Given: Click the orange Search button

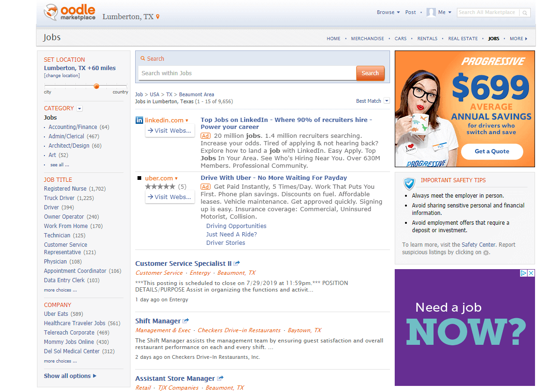Looking at the screenshot, I should [x=370, y=73].
